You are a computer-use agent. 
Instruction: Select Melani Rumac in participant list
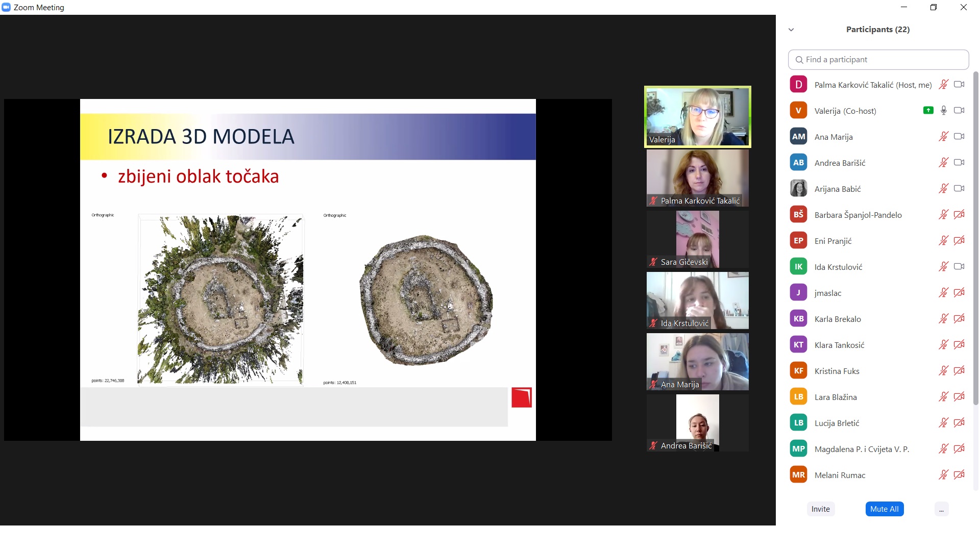pyautogui.click(x=840, y=475)
